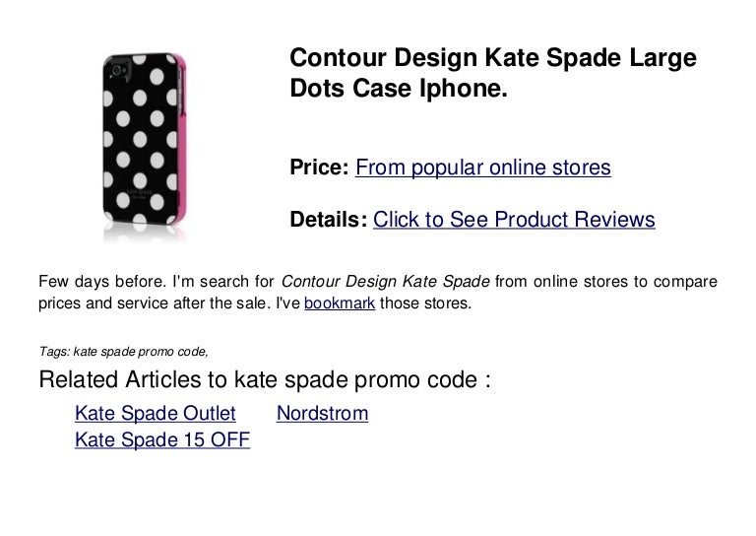The width and height of the screenshot is (756, 536).
Task: Click the bold "Price:" label
Action: pyautogui.click(x=320, y=168)
